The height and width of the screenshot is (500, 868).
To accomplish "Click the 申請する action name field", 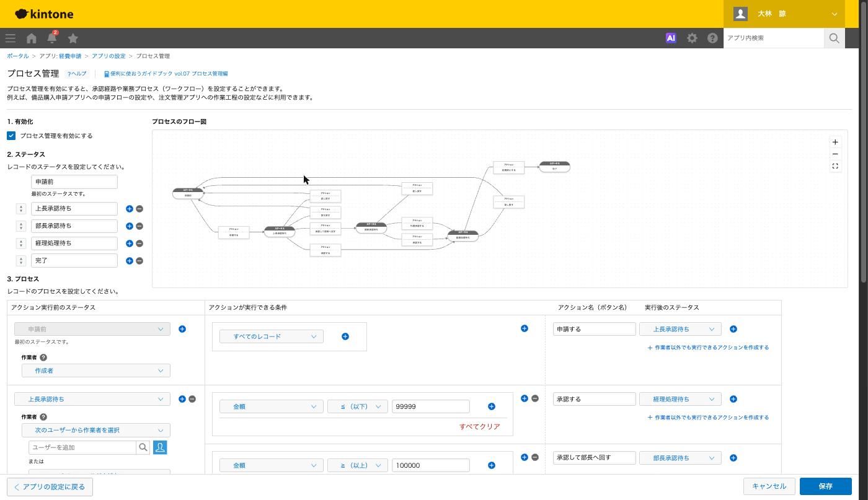I will (595, 329).
